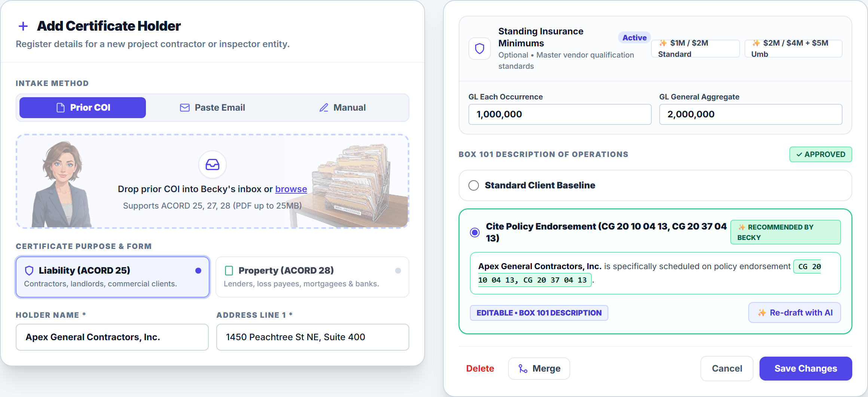Click the document icon on Property (ACORD 28)
Screen dimensions: 868x397
click(x=229, y=270)
